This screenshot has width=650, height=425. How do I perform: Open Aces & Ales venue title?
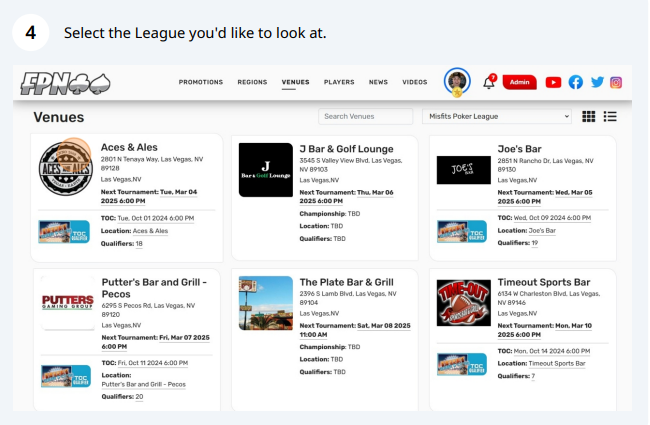tap(129, 147)
